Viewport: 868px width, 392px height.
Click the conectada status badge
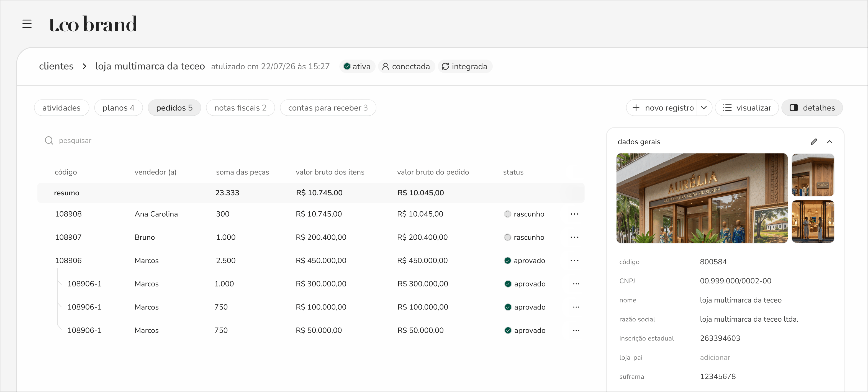coord(406,66)
